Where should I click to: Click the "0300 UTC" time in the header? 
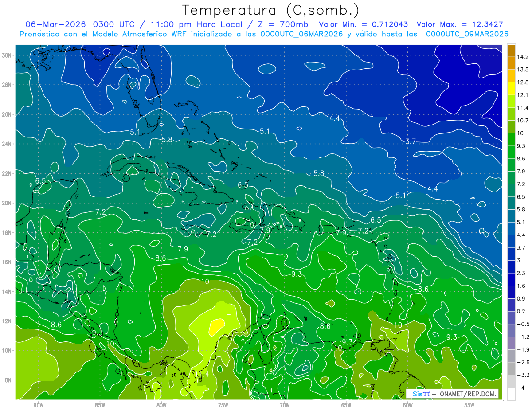[x=114, y=24]
